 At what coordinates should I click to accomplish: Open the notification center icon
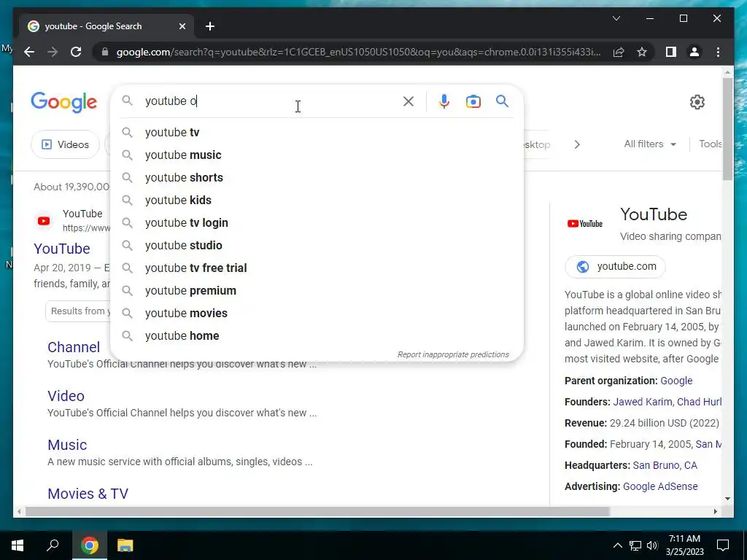723,545
